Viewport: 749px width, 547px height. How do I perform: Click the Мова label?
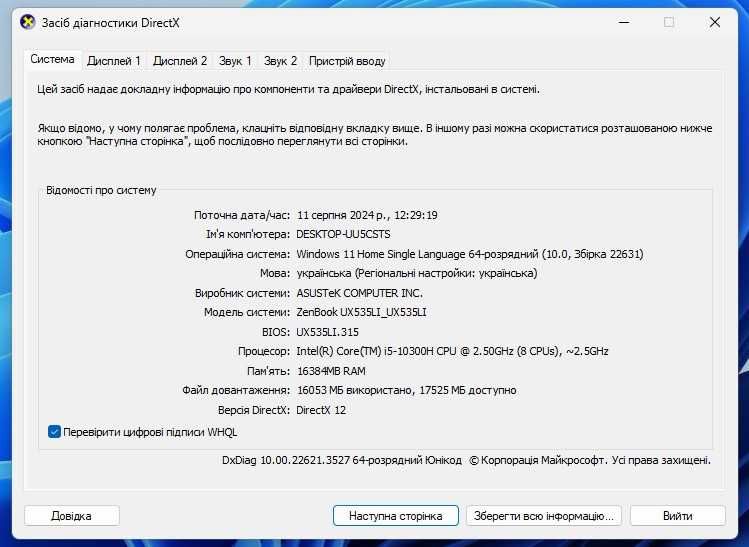275,273
